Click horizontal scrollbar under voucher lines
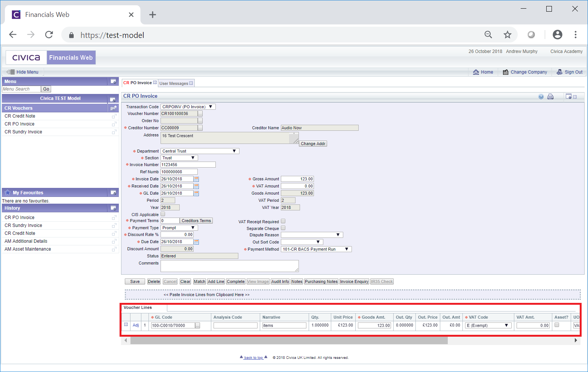Viewport: 588px width, 372px height. click(x=289, y=340)
